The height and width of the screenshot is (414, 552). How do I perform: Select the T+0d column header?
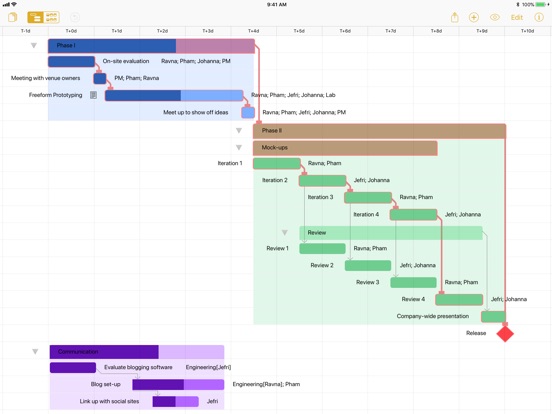(71, 31)
